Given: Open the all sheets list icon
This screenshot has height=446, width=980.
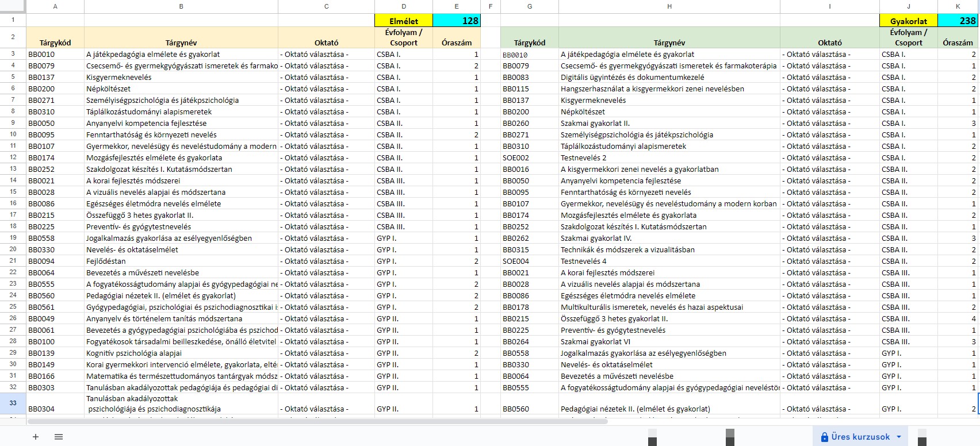Looking at the screenshot, I should (59, 437).
